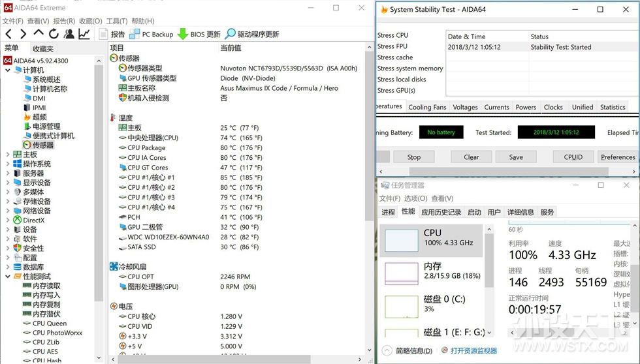Select 内存 memory graph in Task Manager
The height and width of the screenshot is (364, 640).
[x=432, y=272]
